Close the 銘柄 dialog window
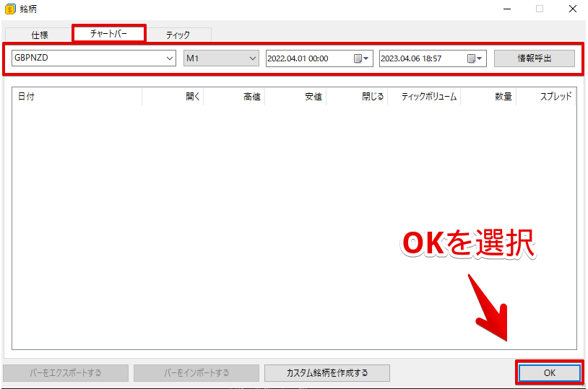Screen dimensions: 588x389 [x=571, y=9]
